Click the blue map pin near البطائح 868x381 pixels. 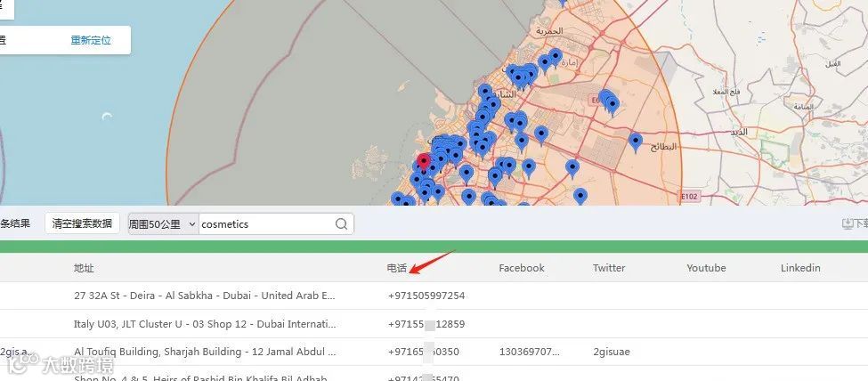click(636, 142)
